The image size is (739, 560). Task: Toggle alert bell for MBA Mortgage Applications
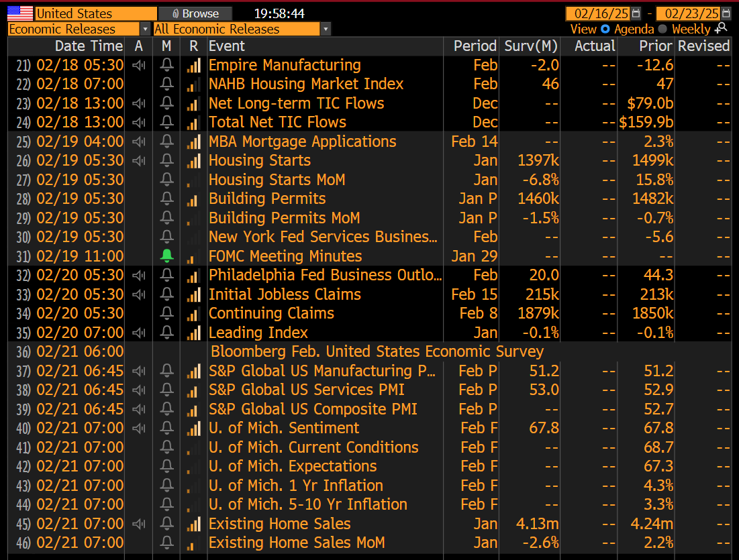click(166, 142)
